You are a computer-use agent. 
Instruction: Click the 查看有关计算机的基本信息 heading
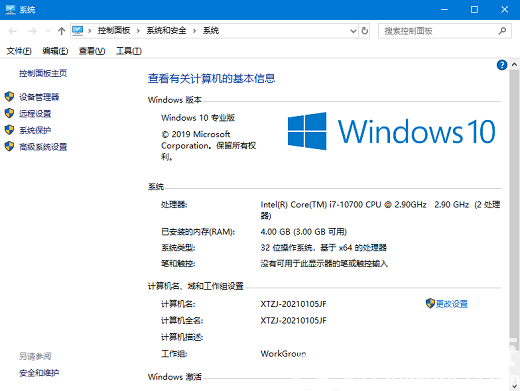[211, 79]
